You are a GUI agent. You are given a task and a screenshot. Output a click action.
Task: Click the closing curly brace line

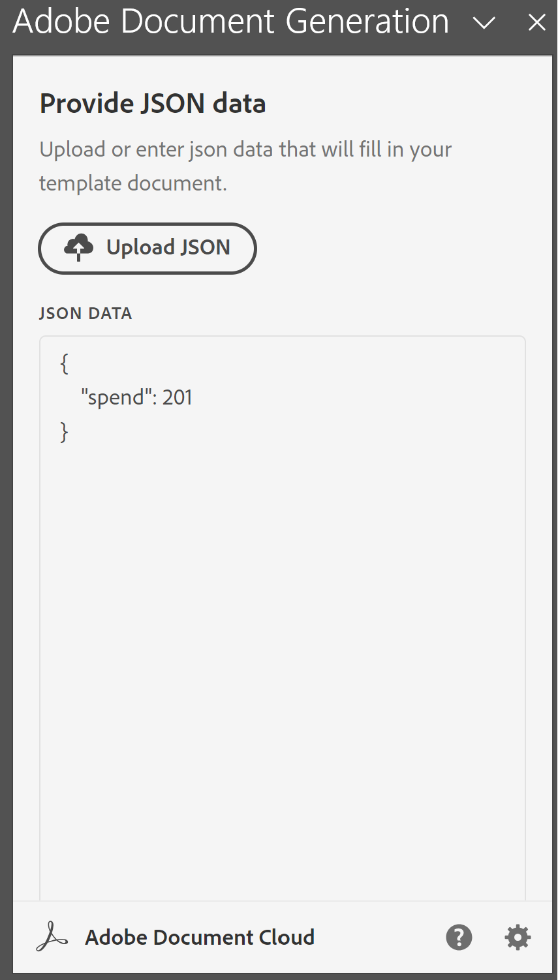64,431
